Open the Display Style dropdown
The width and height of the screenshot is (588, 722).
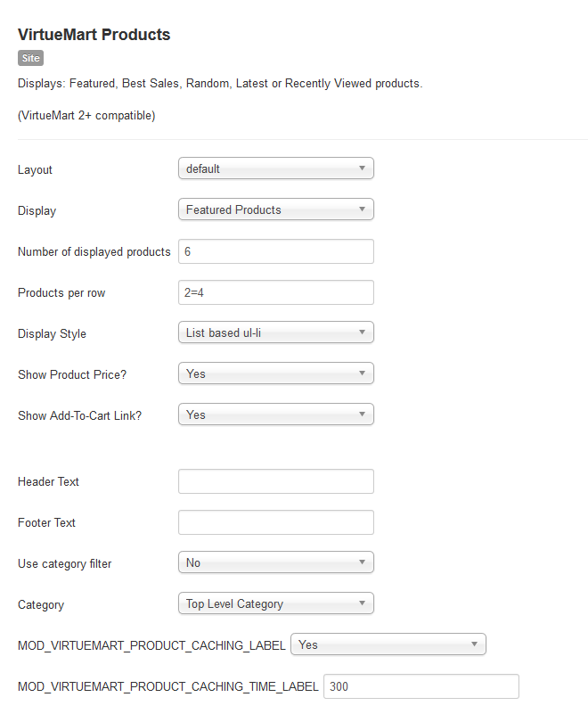276,332
